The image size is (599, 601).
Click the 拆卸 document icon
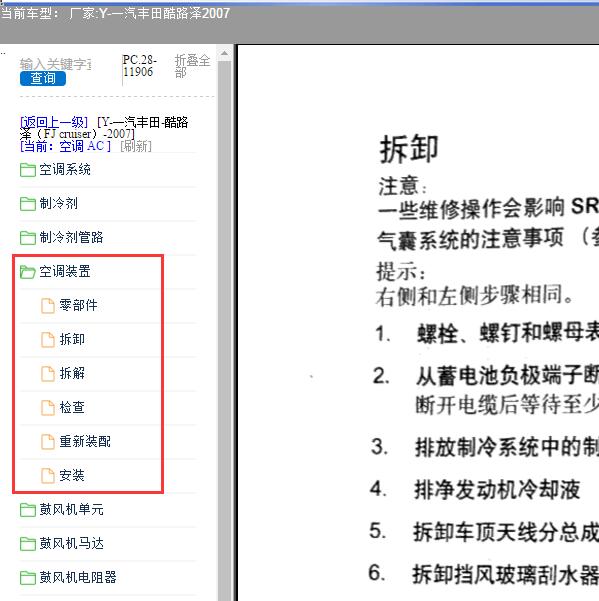coord(48,340)
